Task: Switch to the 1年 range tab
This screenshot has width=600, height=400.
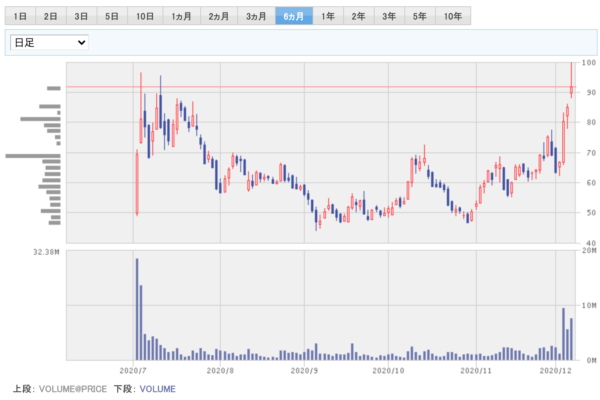Action: (x=328, y=16)
